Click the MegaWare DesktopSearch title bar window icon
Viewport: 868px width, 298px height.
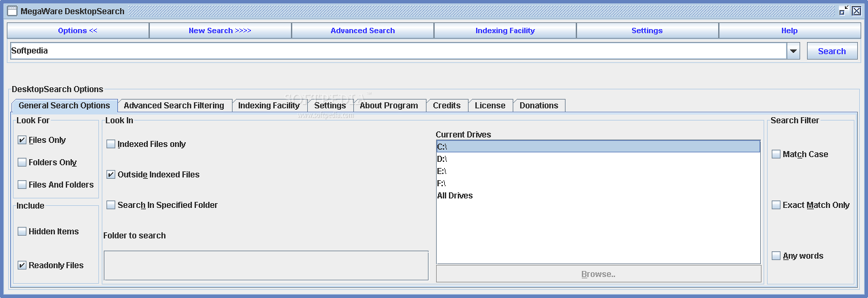12,11
